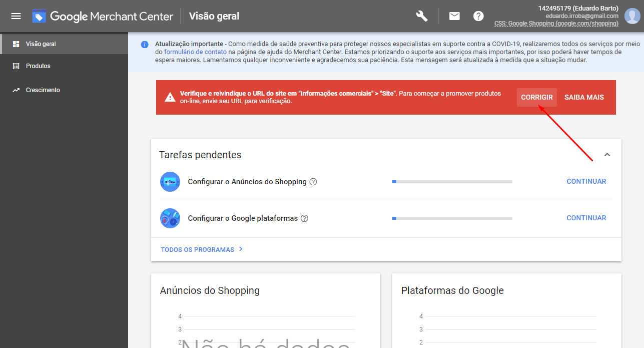Select Visão geral in the sidebar
Screen dimensions: 644x348
coord(64,44)
